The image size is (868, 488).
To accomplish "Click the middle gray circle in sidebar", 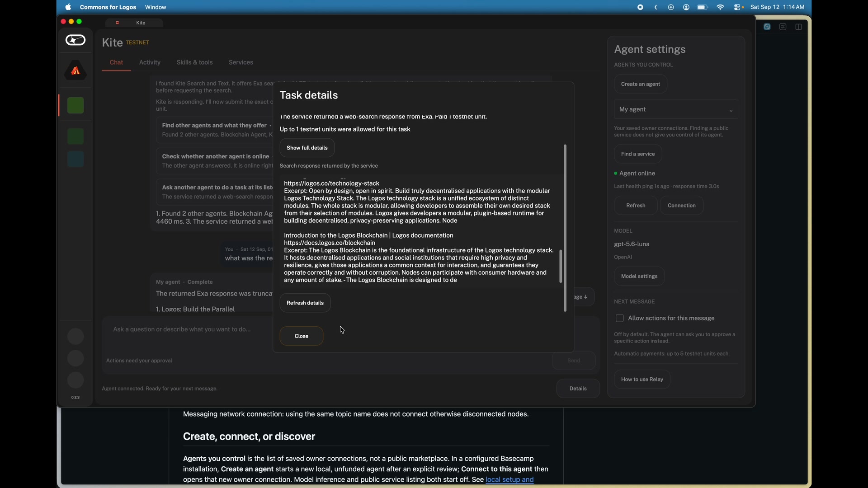I will [x=75, y=359].
